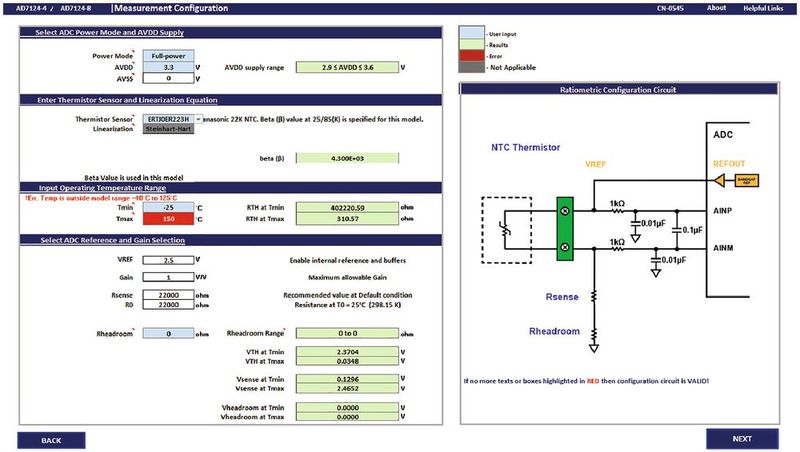Click Vsense at Tmin value 0.1296
Viewport: 800px width, 452px height.
coord(347,379)
